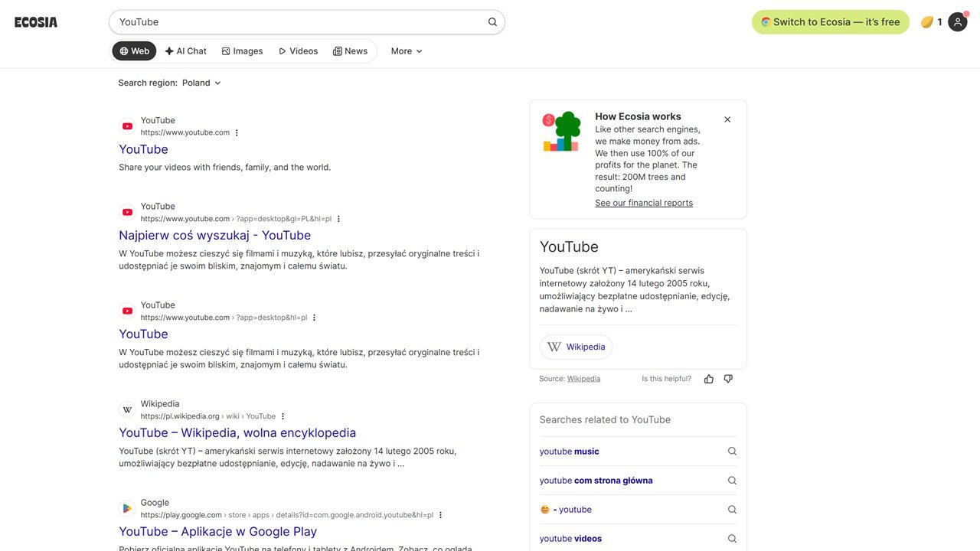Click the Ecosia logo
Screen dimensions: 980x551
36,22
